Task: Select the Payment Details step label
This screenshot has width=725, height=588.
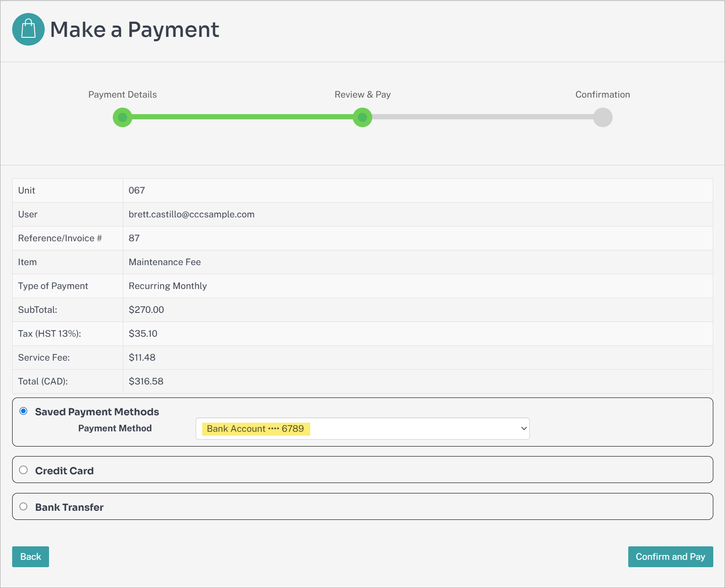Action: [x=122, y=95]
